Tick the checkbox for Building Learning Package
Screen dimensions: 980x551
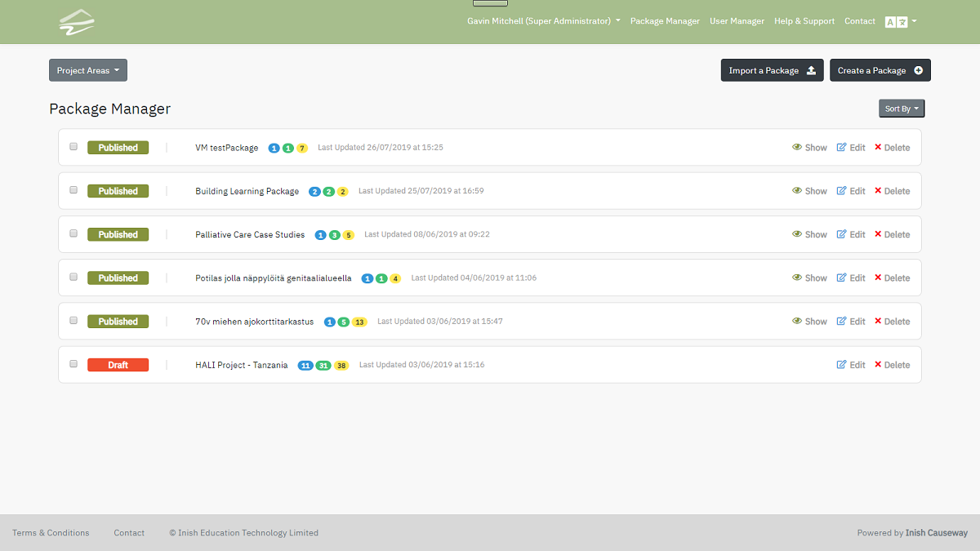coord(73,190)
